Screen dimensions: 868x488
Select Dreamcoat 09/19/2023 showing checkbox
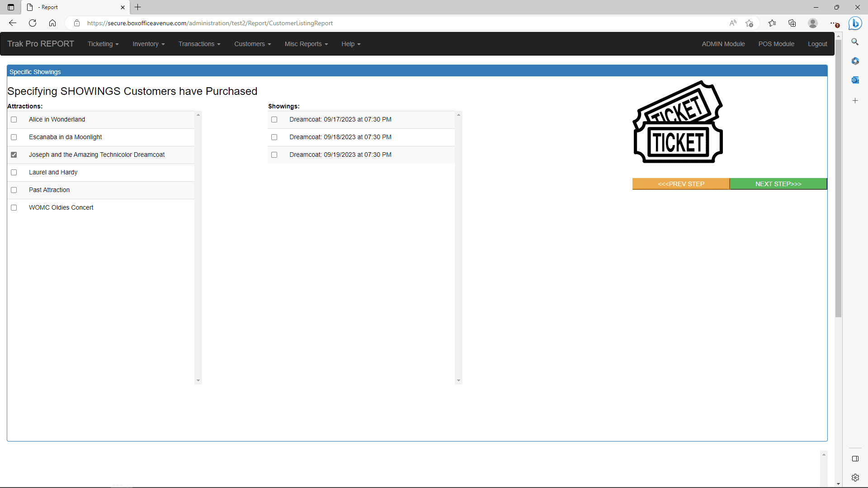tap(274, 155)
